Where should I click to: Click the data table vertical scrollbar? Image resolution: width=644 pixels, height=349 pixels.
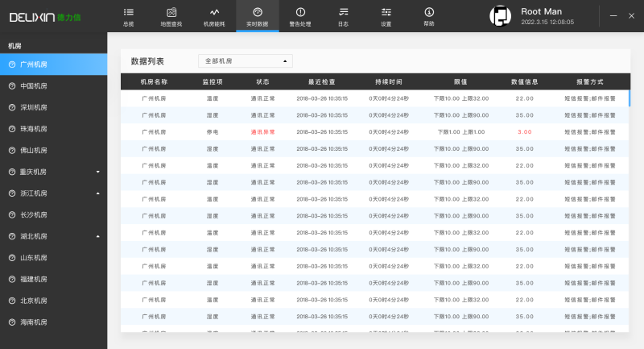[x=629, y=98]
